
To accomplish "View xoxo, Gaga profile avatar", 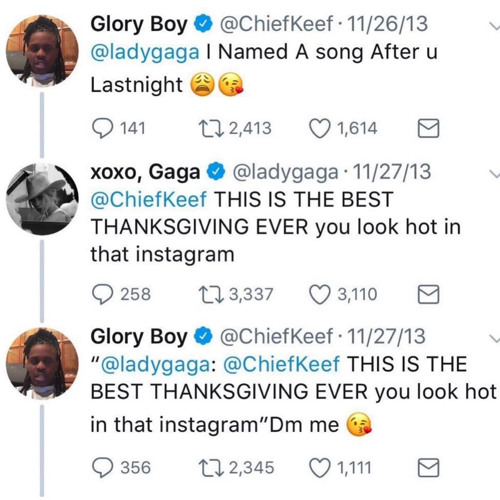I will 42,199.
